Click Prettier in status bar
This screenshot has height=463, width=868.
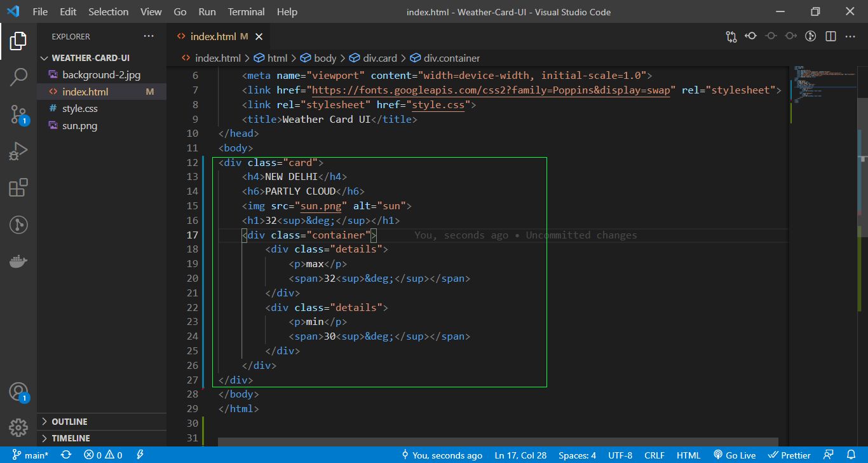click(x=789, y=455)
